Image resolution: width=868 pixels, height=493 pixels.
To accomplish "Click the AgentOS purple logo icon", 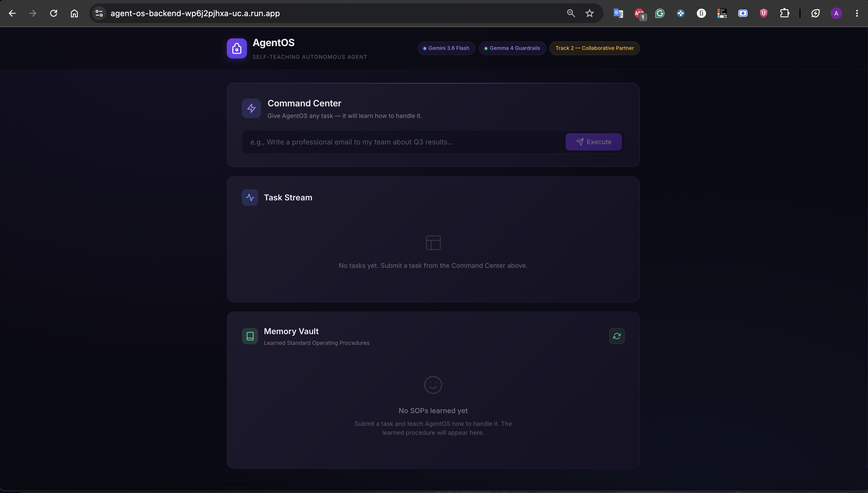I will pos(237,48).
